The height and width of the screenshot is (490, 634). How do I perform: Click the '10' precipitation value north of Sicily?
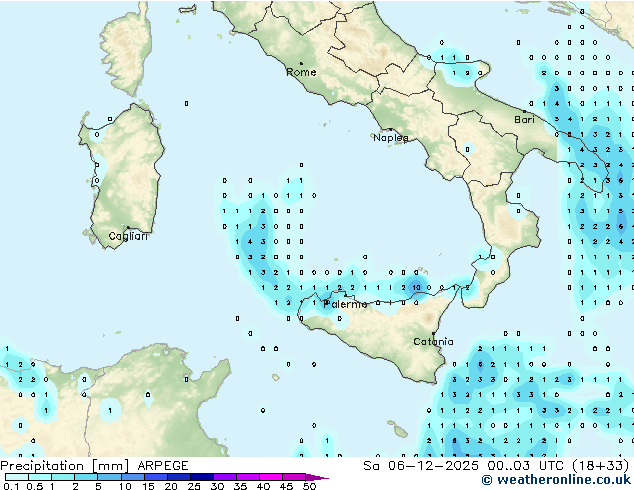[x=416, y=287]
